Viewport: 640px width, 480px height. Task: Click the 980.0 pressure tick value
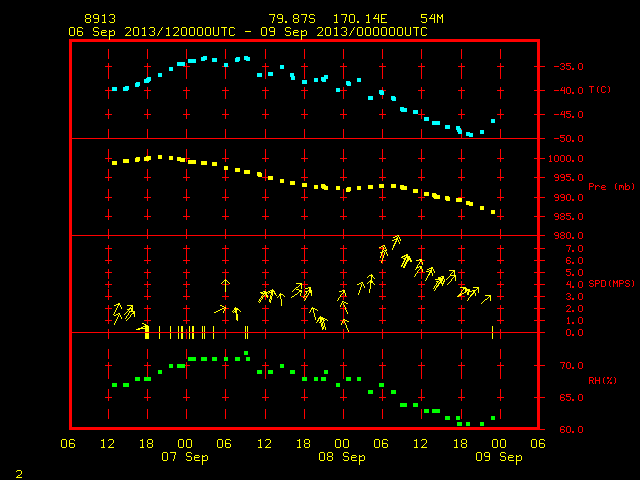click(x=569, y=236)
